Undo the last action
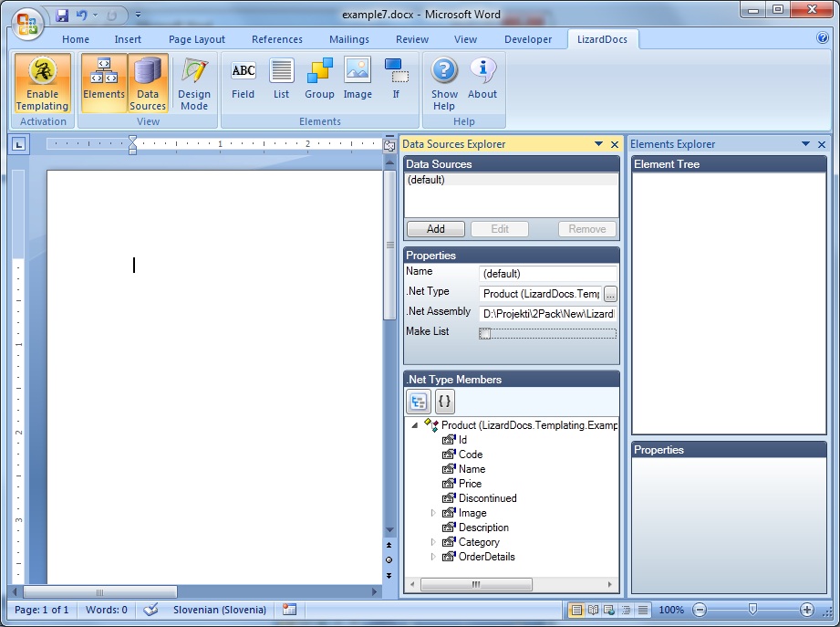The width and height of the screenshot is (840, 627). point(81,15)
